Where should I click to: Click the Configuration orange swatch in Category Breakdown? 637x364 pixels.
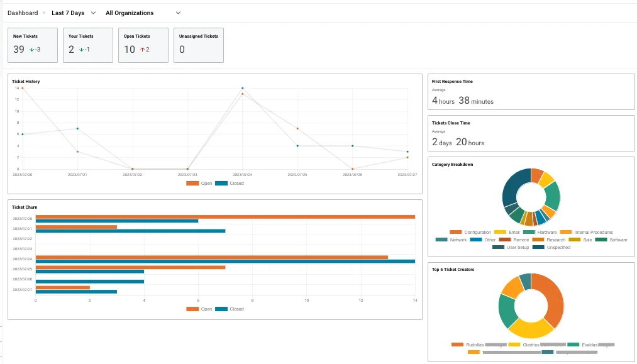tap(456, 233)
